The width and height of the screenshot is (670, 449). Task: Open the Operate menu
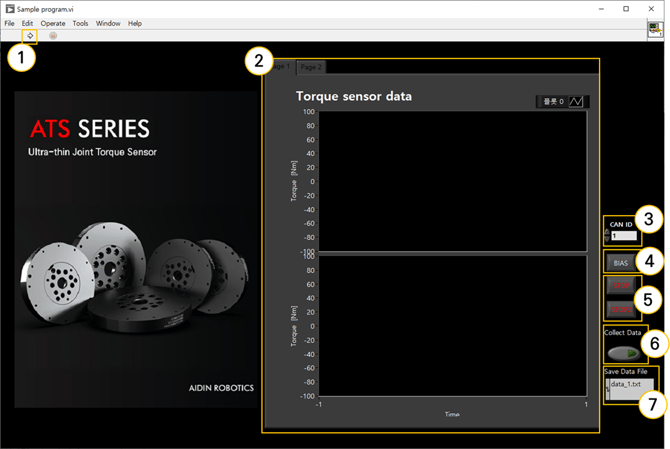click(52, 23)
